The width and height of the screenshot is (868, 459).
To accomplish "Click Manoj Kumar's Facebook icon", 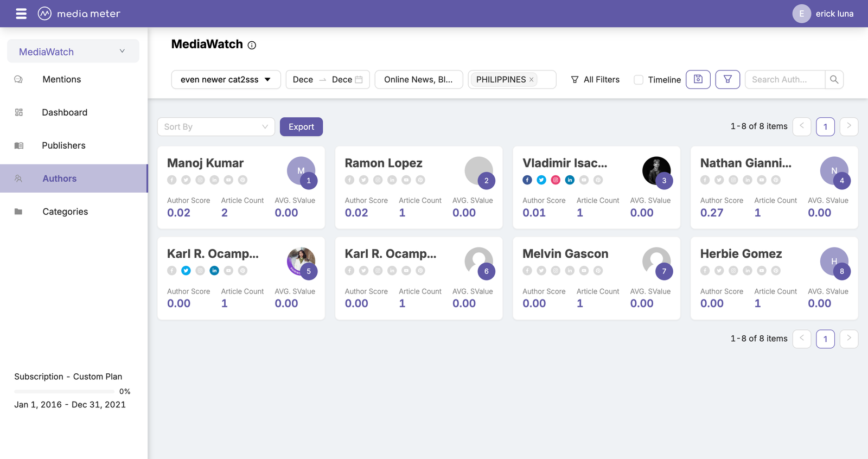I will [x=172, y=180].
